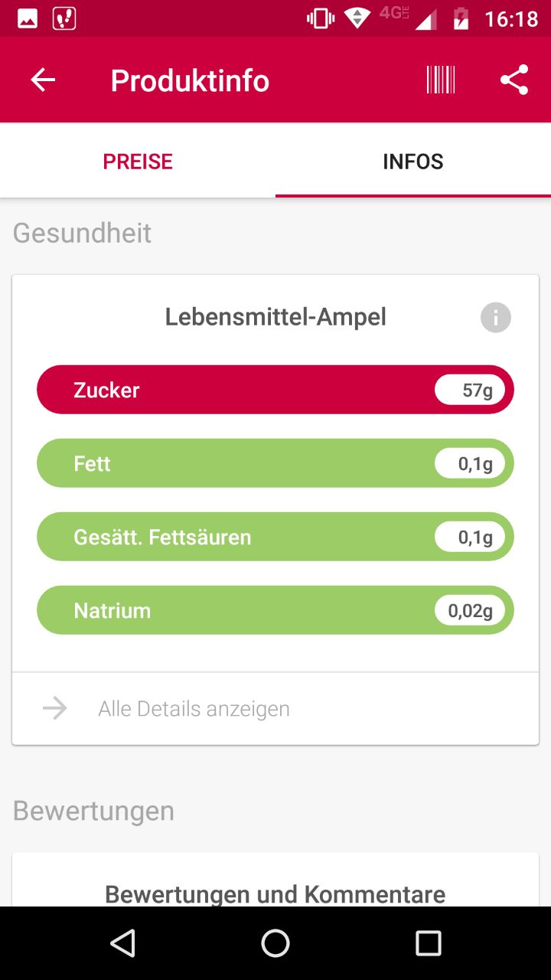Share this product via share icon

[514, 80]
